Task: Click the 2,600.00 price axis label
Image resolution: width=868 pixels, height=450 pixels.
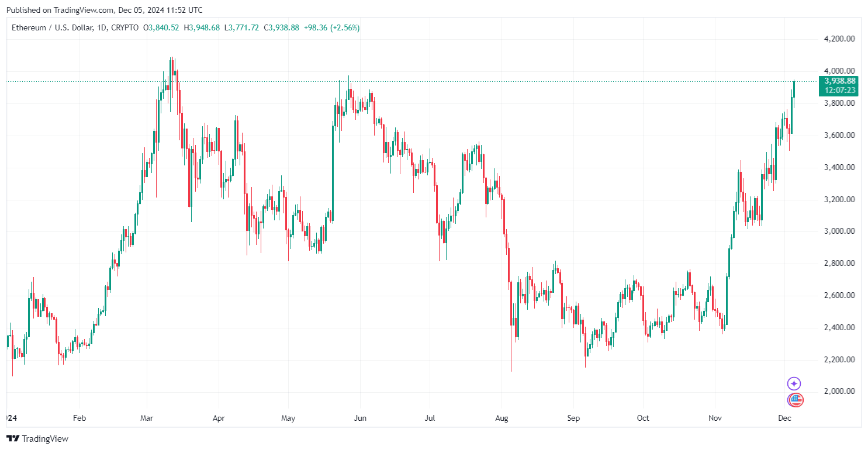Action: 839,296
